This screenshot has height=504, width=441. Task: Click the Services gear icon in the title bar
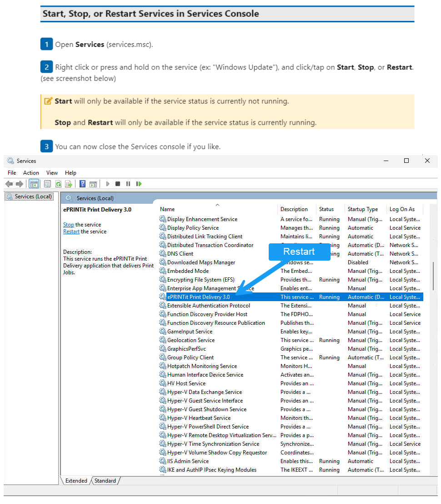click(10, 161)
